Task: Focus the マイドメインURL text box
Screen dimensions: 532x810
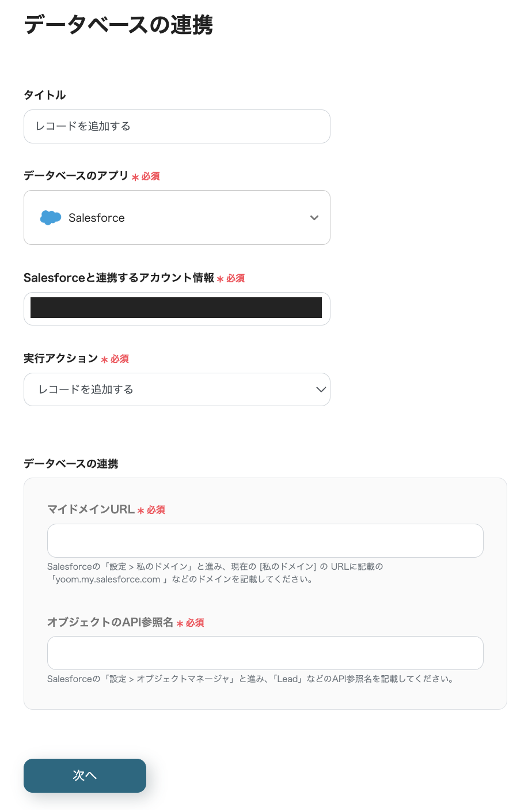Action: click(x=265, y=540)
